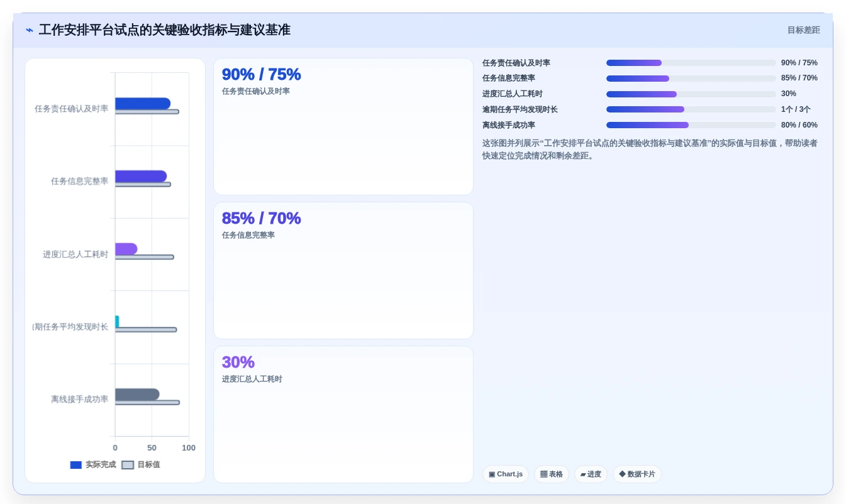Click the 任务信息完整率 chart axis label
The image size is (846, 504).
click(79, 181)
